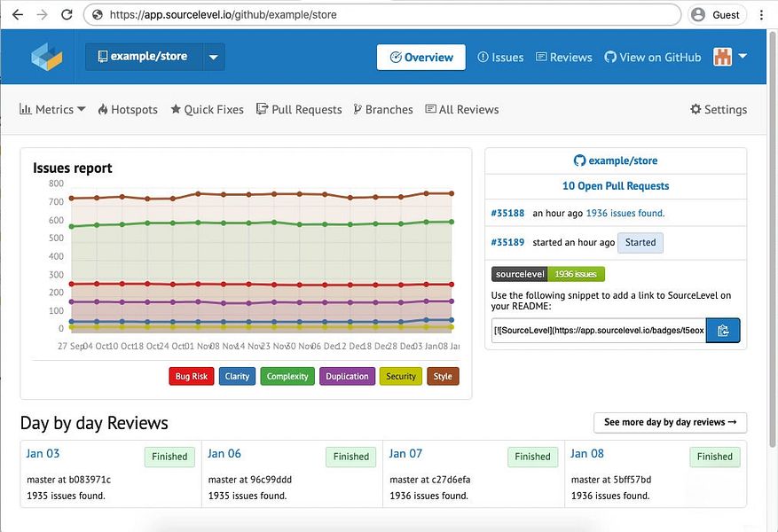Click the example/store GitHub link in sidebar
This screenshot has height=532, width=778.
pyautogui.click(x=616, y=160)
